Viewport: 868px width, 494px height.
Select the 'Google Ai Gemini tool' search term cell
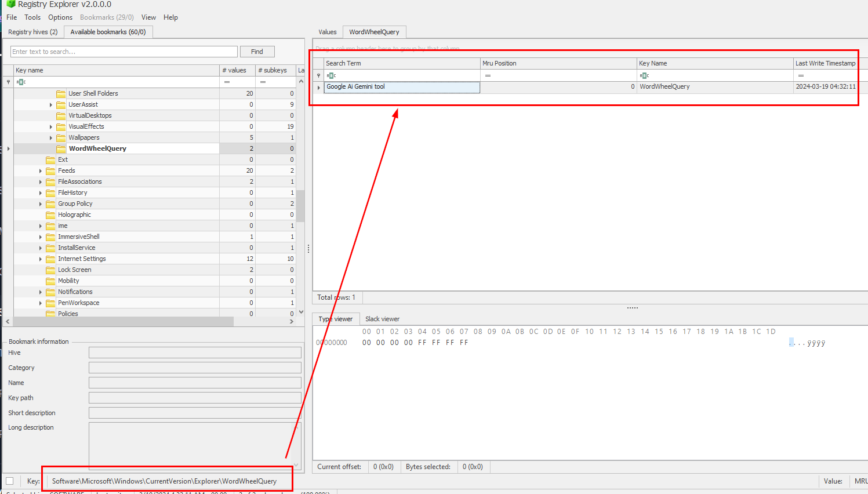[402, 87]
